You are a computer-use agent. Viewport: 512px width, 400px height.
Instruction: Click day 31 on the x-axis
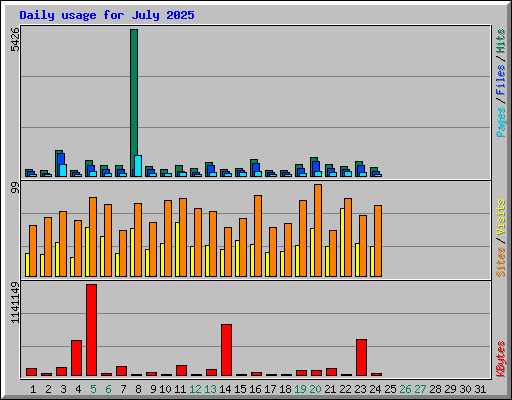pyautogui.click(x=480, y=389)
